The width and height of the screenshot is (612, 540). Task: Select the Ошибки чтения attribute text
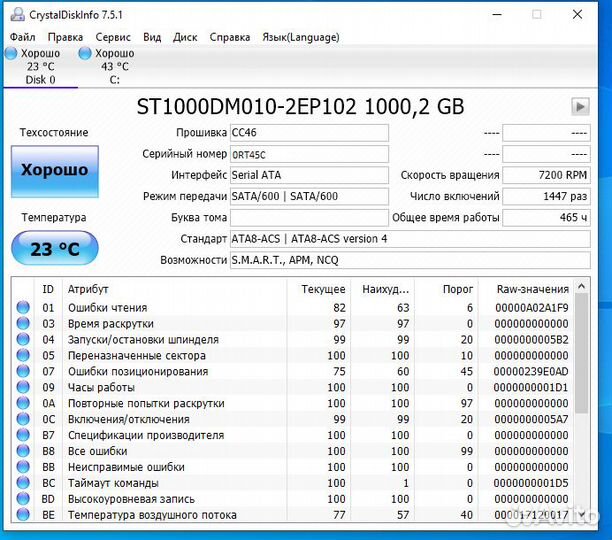(x=107, y=308)
